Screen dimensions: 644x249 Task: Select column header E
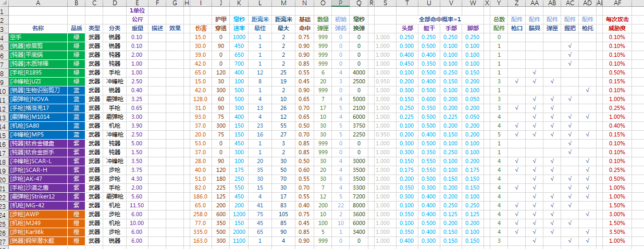click(x=138, y=3)
